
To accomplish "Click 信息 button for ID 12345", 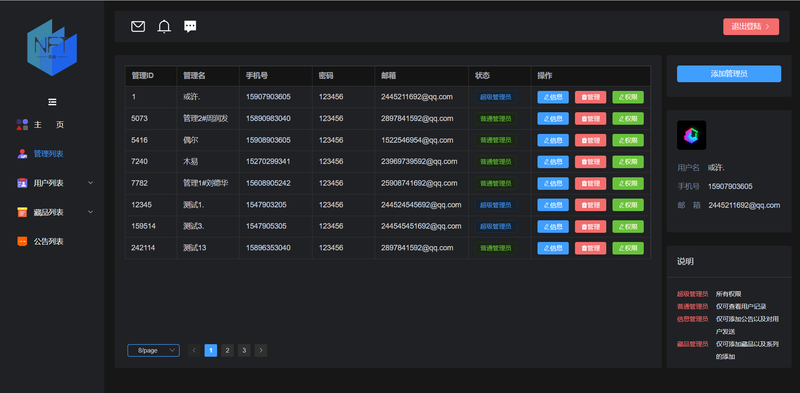I will click(x=553, y=205).
